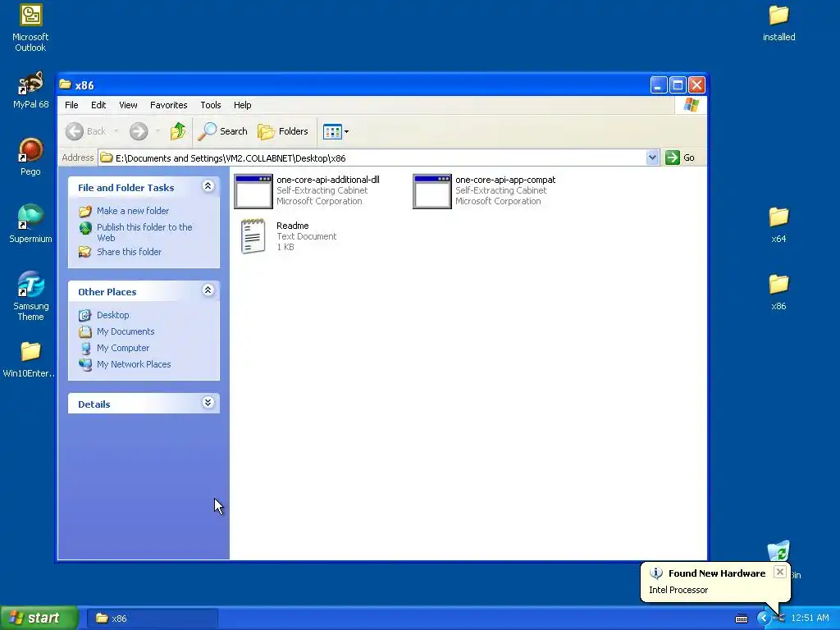
Task: Click the new hardware tray icon
Action: point(779,619)
